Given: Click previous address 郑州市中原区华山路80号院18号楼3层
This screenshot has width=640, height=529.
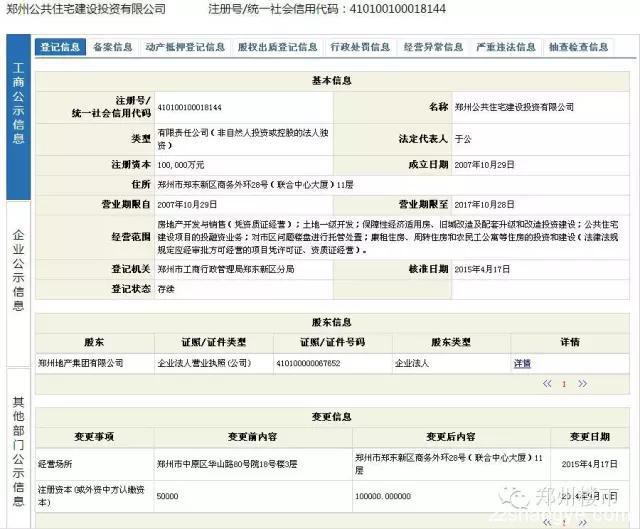Looking at the screenshot, I should [227, 464].
